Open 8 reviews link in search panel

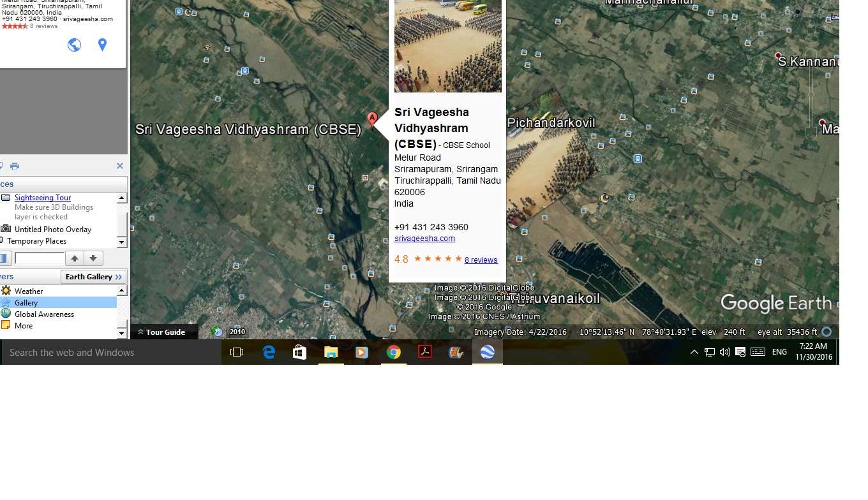click(43, 26)
